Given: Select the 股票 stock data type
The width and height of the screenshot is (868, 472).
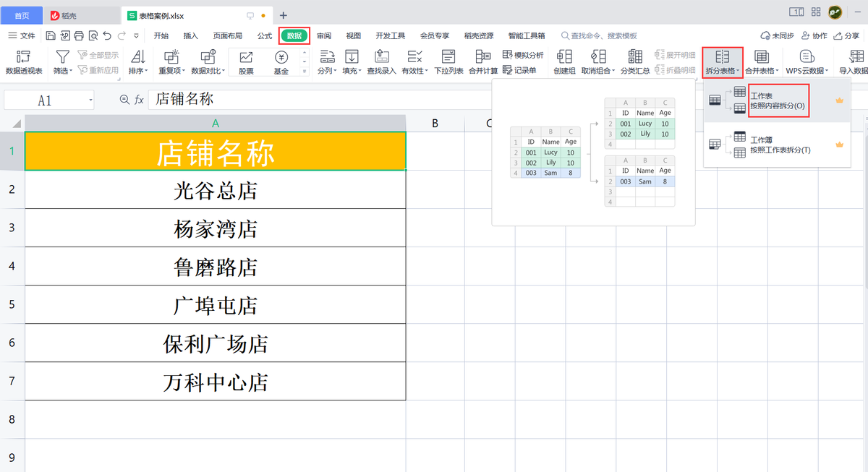Looking at the screenshot, I should click(246, 63).
